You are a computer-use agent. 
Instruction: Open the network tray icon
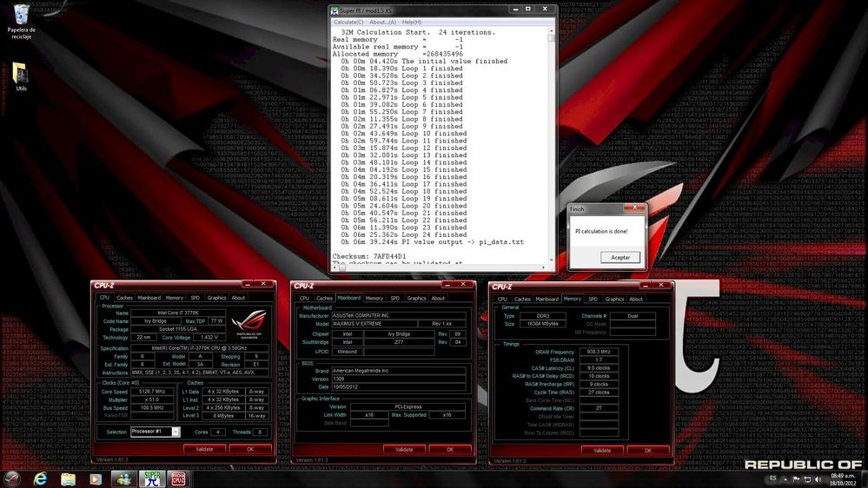pos(807,478)
